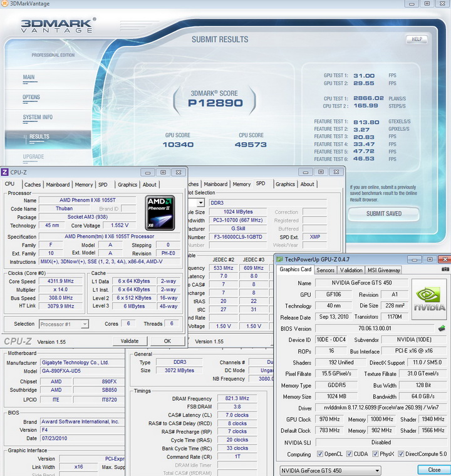Click the AMD Phenom II logo in CPU-Z
Screen dimensions: 451x476
coord(160,213)
